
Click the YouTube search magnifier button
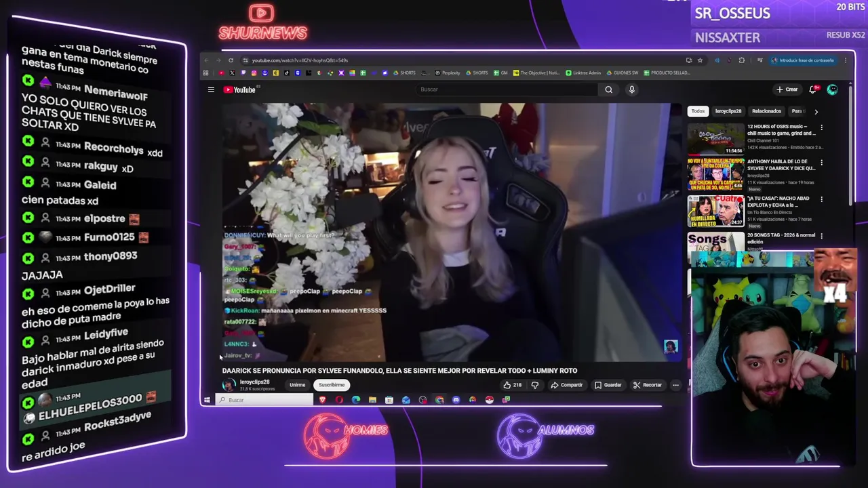pyautogui.click(x=608, y=89)
